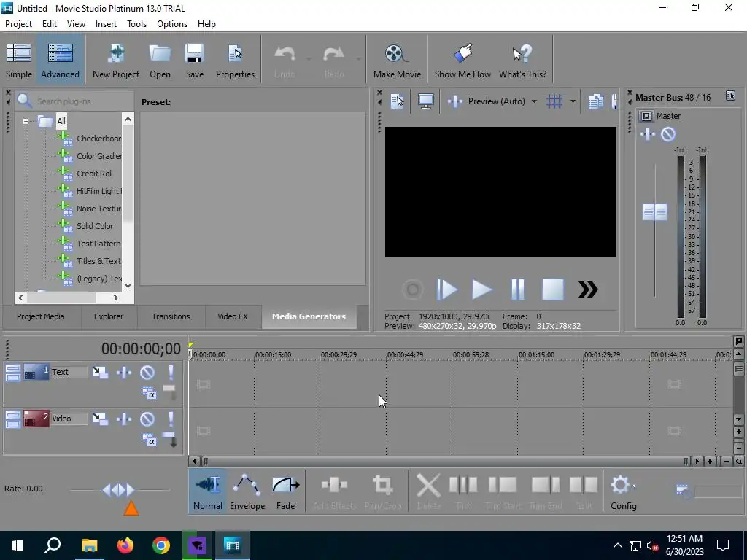Screen dimensions: 747x560
Task: Click the Master volume fader
Action: (654, 212)
